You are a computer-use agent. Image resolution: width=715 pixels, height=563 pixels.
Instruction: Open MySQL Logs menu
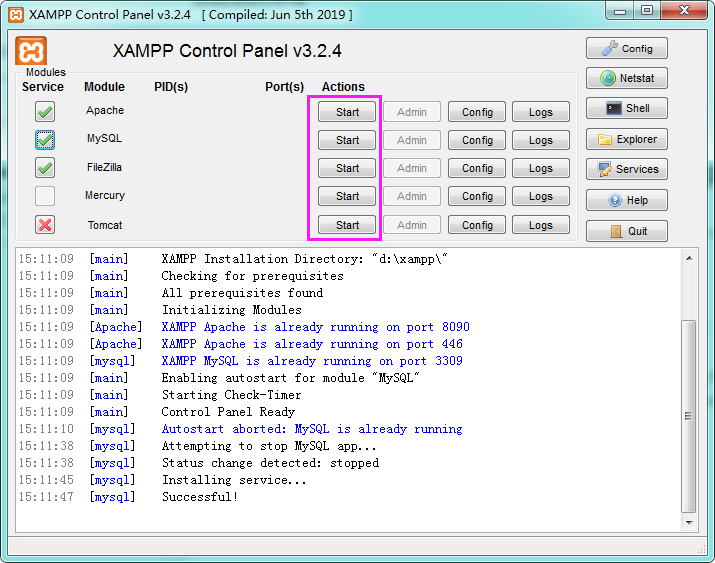tap(541, 140)
